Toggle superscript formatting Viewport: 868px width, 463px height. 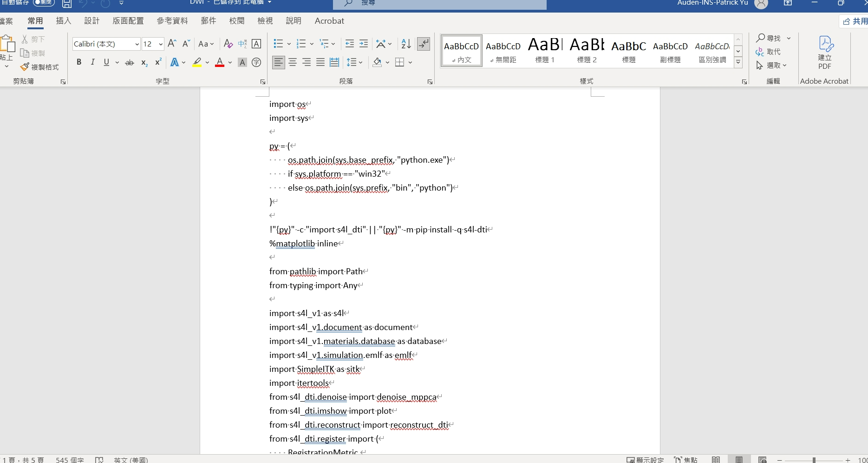[158, 62]
